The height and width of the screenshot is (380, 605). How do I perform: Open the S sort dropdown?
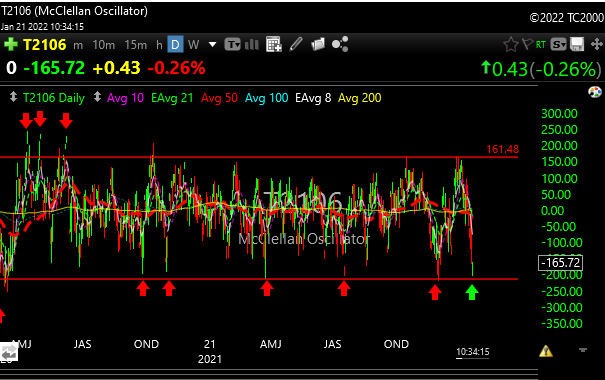[x=558, y=45]
